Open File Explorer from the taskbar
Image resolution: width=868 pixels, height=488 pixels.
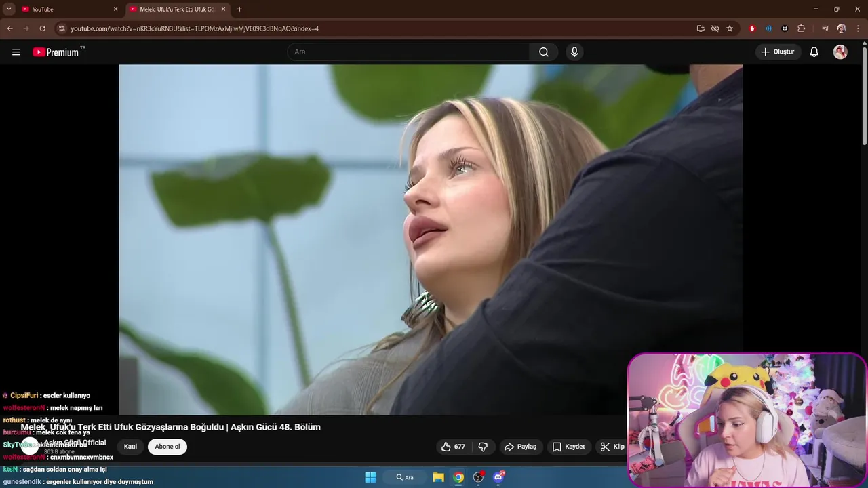(438, 477)
